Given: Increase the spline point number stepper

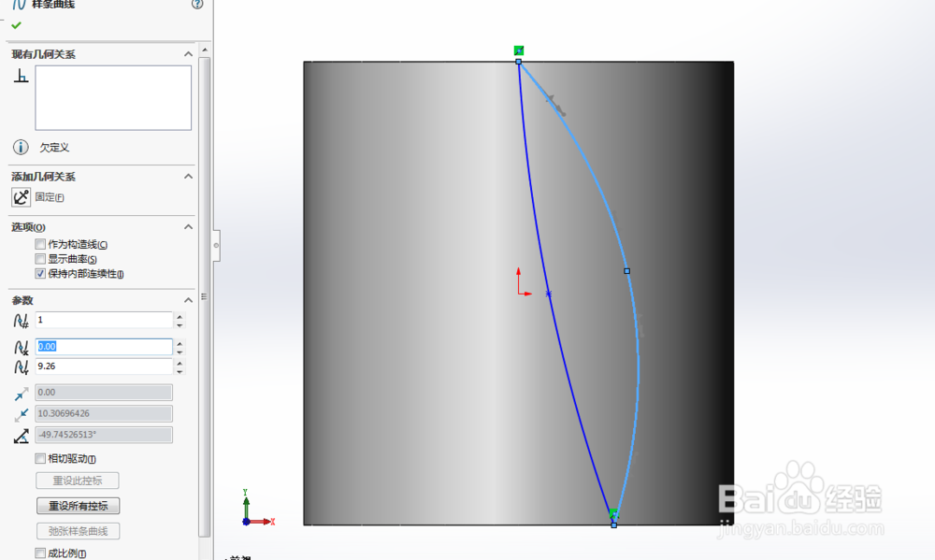Looking at the screenshot, I should (x=180, y=315).
